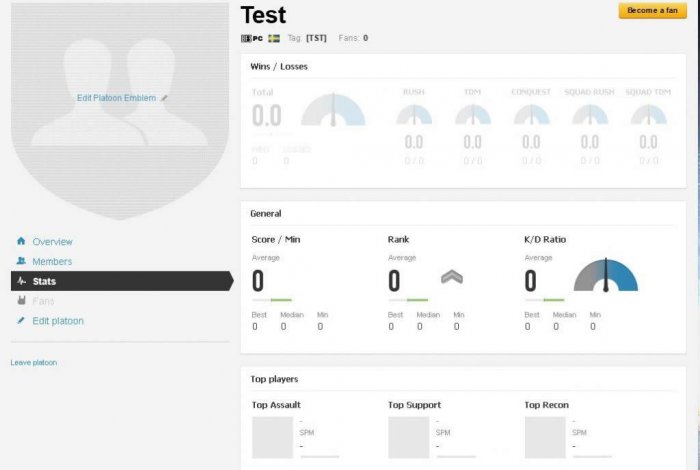Click the Stats pulse icon
700x470 pixels.
coord(21,281)
